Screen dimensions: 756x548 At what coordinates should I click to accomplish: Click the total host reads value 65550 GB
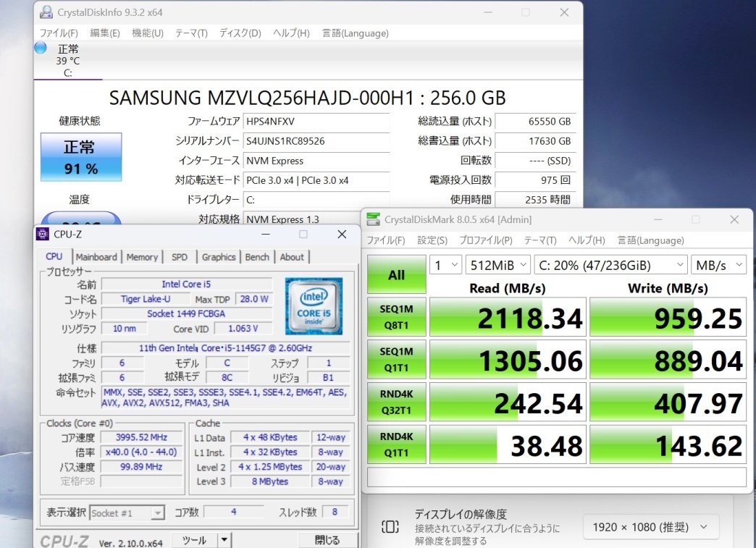pyautogui.click(x=535, y=122)
